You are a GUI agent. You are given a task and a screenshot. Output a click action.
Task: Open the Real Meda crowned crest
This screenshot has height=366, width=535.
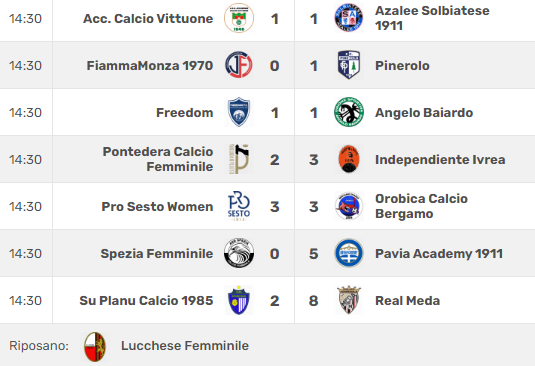tap(349, 300)
